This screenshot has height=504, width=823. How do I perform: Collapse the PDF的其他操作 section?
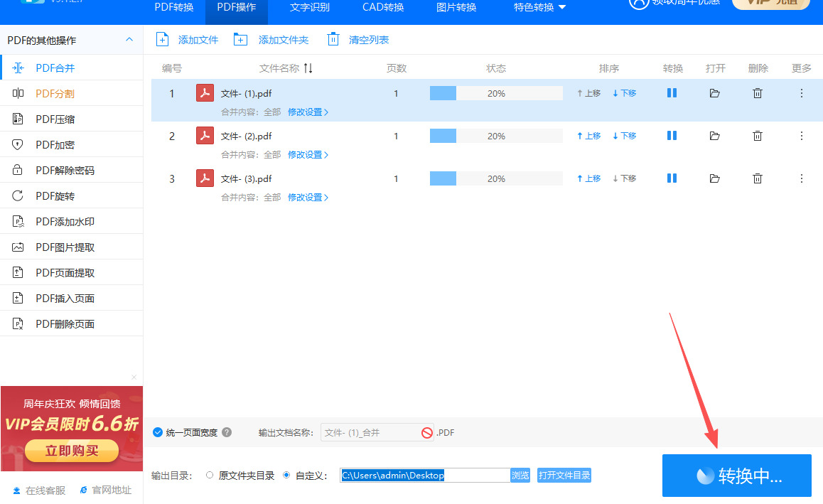tap(129, 40)
